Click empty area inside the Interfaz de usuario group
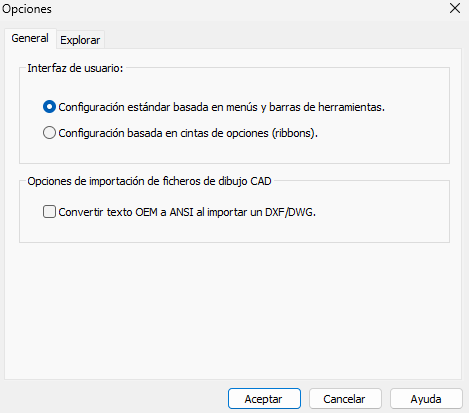 [233, 152]
